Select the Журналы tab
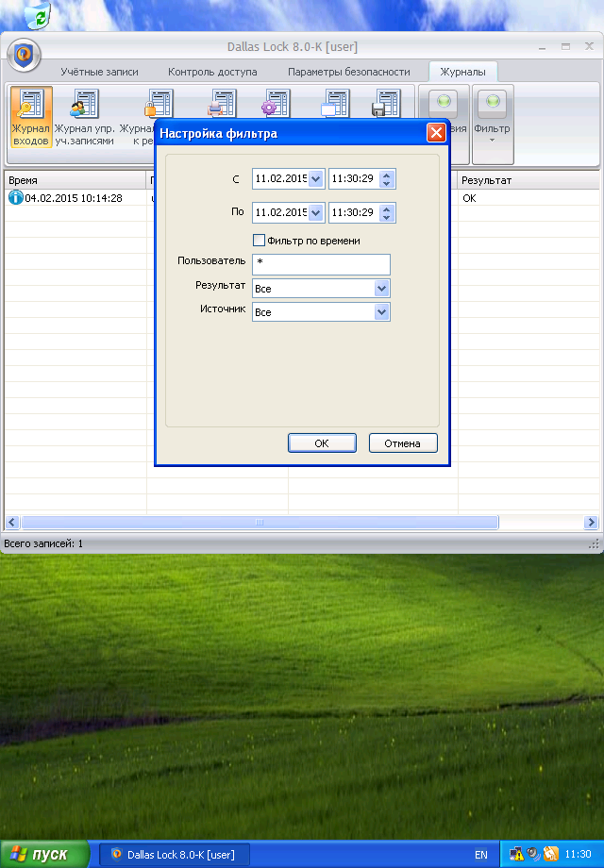 tap(462, 72)
